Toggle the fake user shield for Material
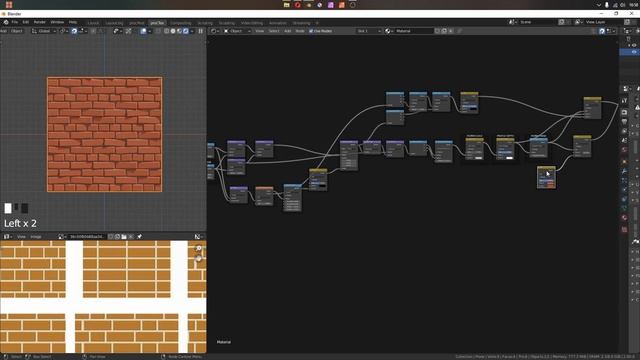The width and height of the screenshot is (640, 360). [x=438, y=31]
